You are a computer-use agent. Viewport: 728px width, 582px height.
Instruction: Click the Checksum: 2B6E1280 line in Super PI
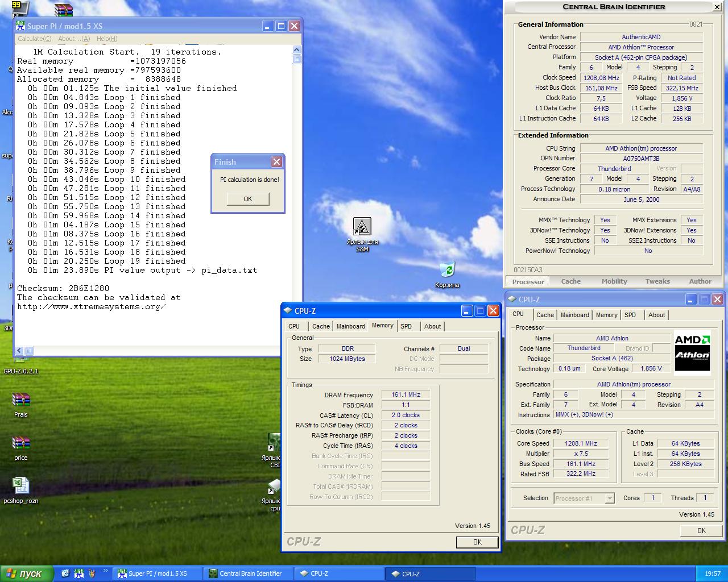coord(63,288)
